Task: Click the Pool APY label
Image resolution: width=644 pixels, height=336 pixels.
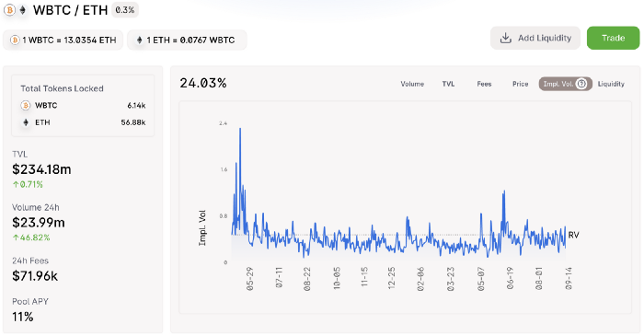Action: pyautogui.click(x=30, y=302)
